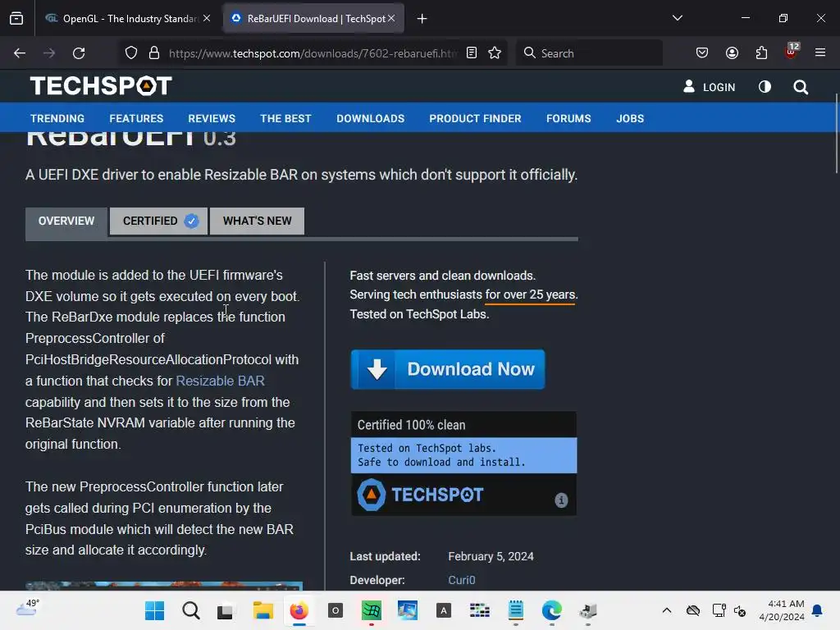This screenshot has height=630, width=840.
Task: Click the Certified 100% clean badge
Action: pyautogui.click(x=464, y=463)
